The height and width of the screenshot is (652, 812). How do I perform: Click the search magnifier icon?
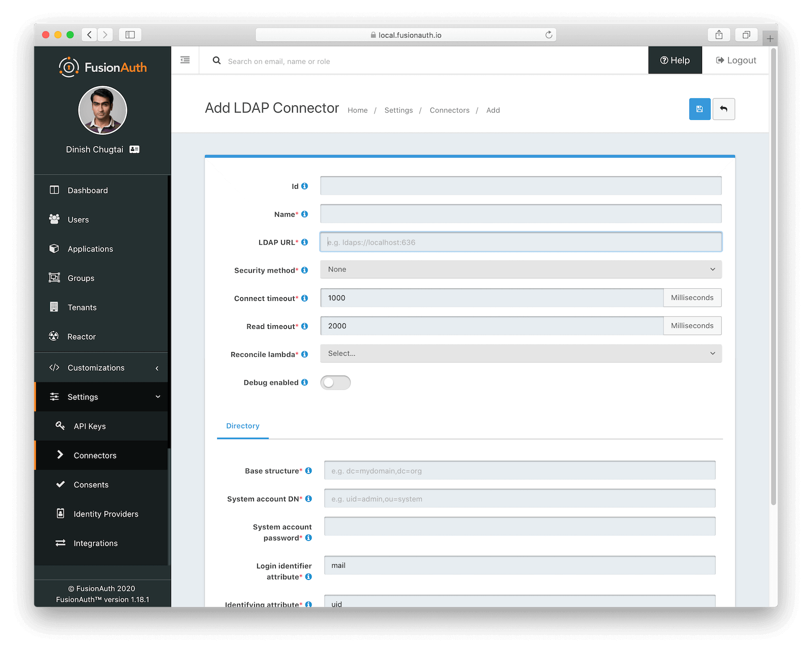tap(217, 60)
